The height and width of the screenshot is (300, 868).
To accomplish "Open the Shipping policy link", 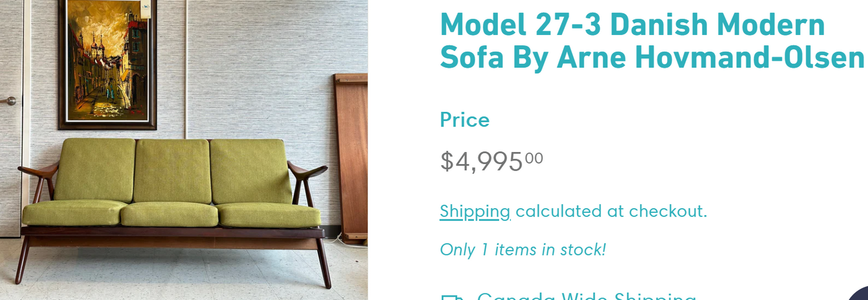I will (x=475, y=212).
